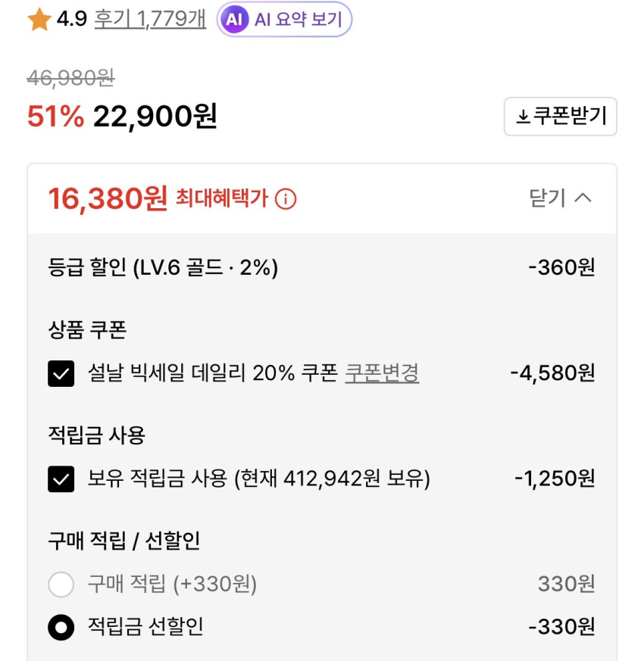Click the struck-through 46,980원 original price
The height and width of the screenshot is (661, 644).
[70, 77]
